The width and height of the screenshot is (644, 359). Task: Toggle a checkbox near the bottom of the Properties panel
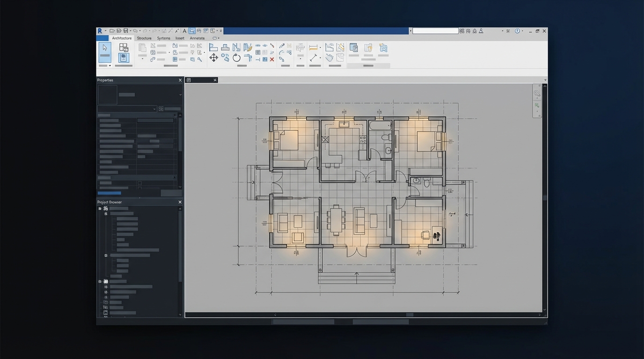[140, 183]
